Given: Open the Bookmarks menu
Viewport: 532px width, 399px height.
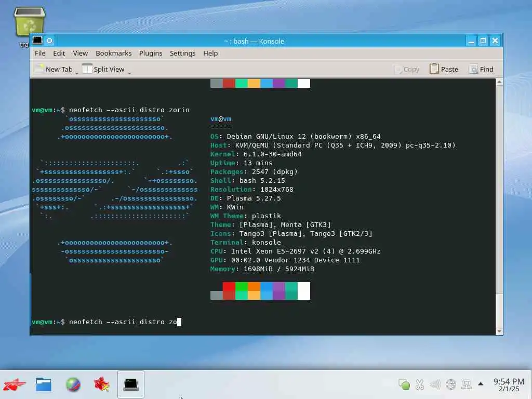Looking at the screenshot, I should point(113,54).
